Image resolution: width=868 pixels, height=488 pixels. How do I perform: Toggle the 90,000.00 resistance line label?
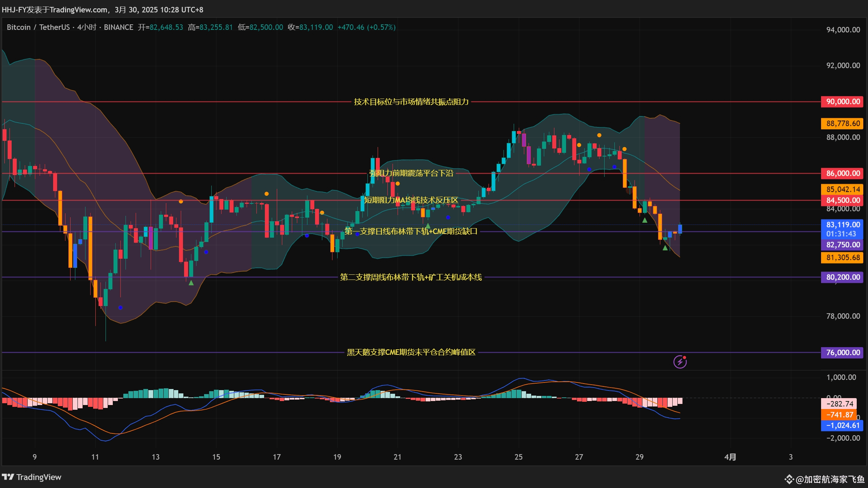(842, 102)
